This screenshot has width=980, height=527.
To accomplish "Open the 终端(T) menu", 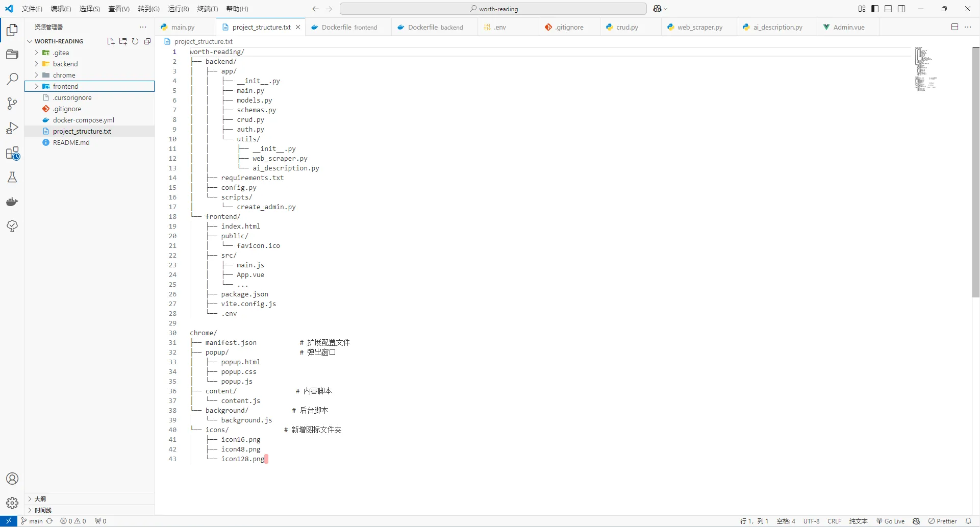I will (207, 9).
